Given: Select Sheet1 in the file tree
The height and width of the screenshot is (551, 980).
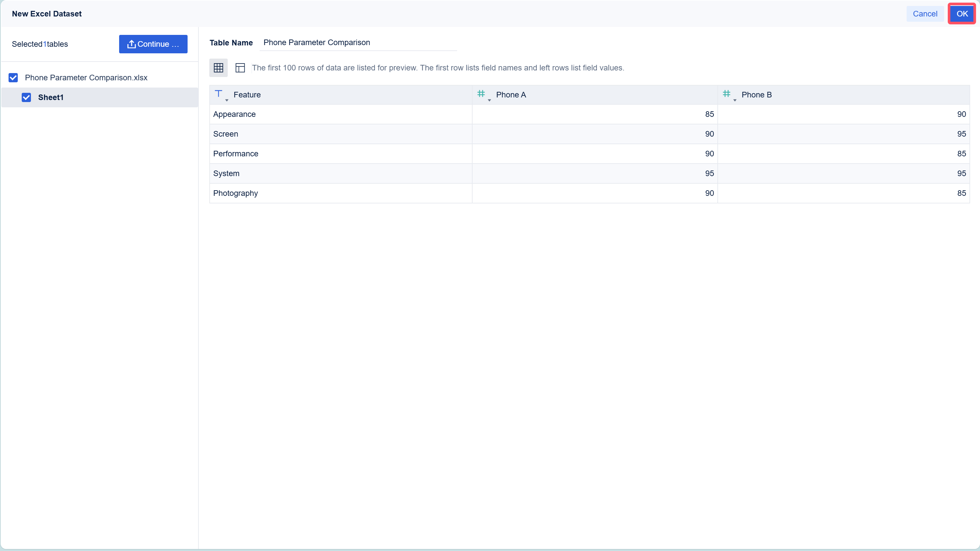Looking at the screenshot, I should pyautogui.click(x=51, y=97).
